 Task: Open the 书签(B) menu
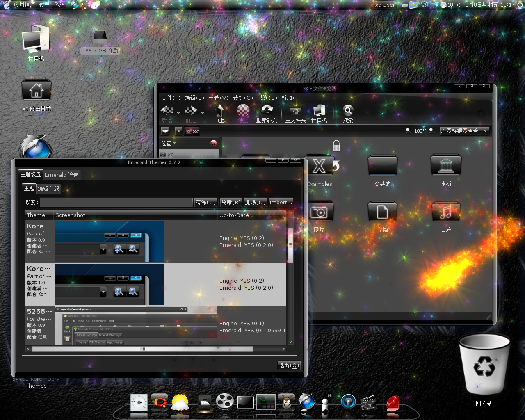(267, 98)
